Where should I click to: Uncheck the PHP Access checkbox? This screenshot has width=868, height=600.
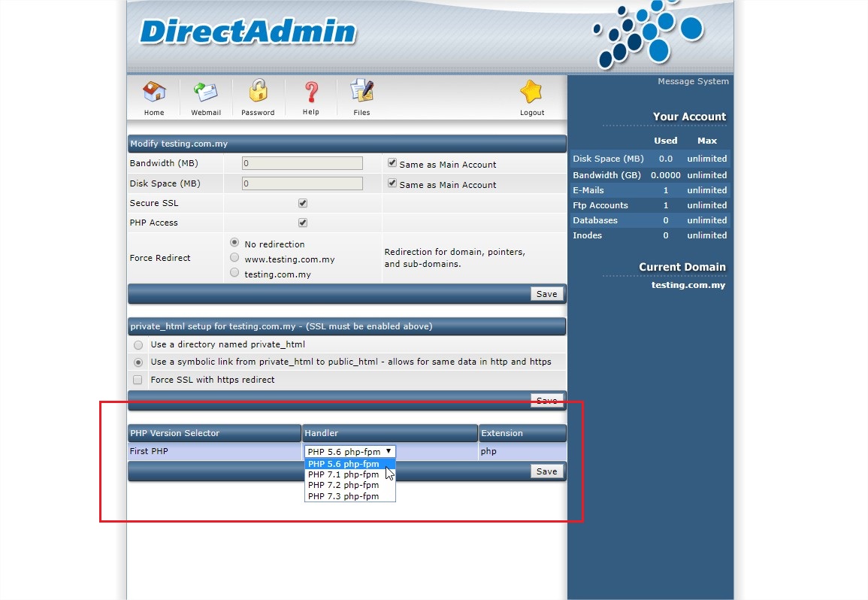pyautogui.click(x=303, y=223)
